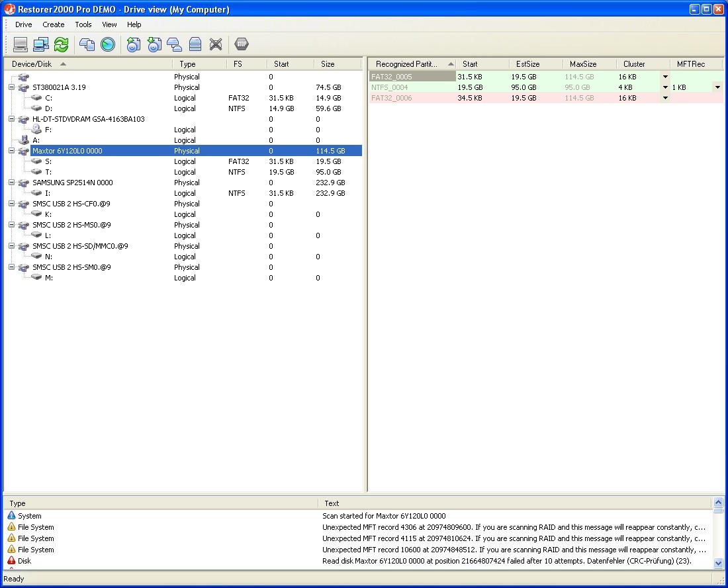Viewport: 728px width, 588px height.
Task: Open Cluster dropdown for FAT32_0005 row
Action: pyautogui.click(x=665, y=77)
